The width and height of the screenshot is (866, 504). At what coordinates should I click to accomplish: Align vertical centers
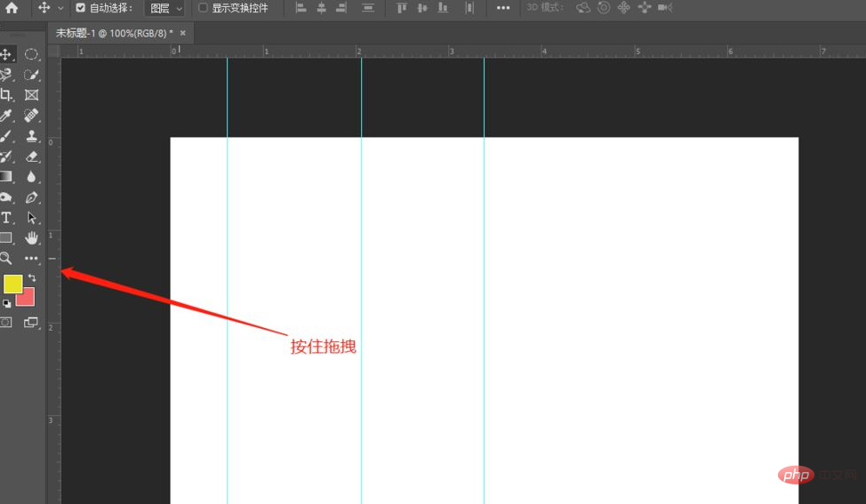pos(422,8)
